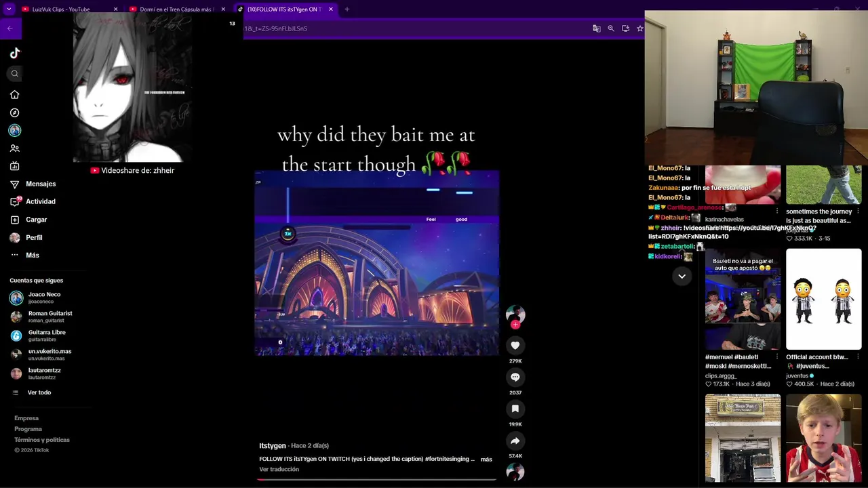Open the spinning sound disc icon
The height and width of the screenshot is (488, 868).
pos(515,472)
